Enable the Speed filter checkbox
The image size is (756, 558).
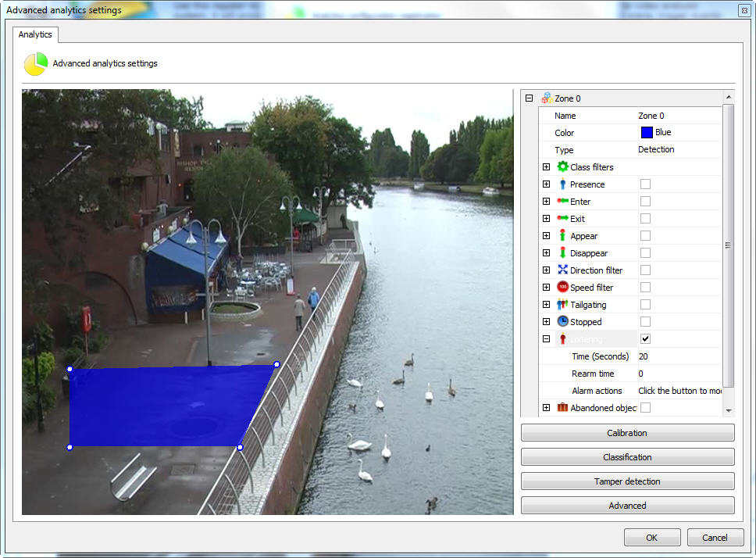click(x=645, y=287)
